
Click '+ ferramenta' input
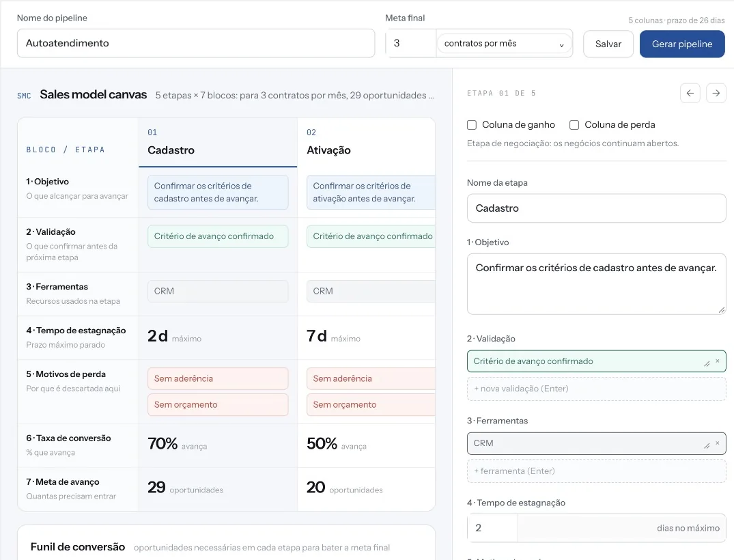coord(596,471)
